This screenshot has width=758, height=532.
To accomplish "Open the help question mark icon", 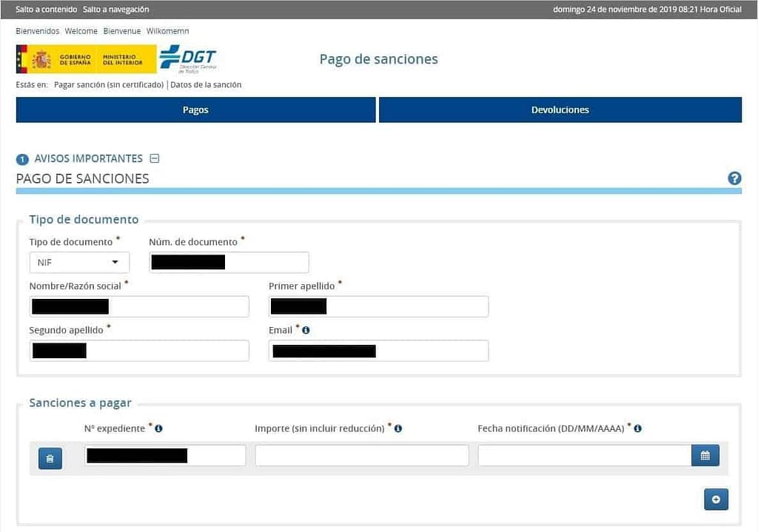I will 734,178.
